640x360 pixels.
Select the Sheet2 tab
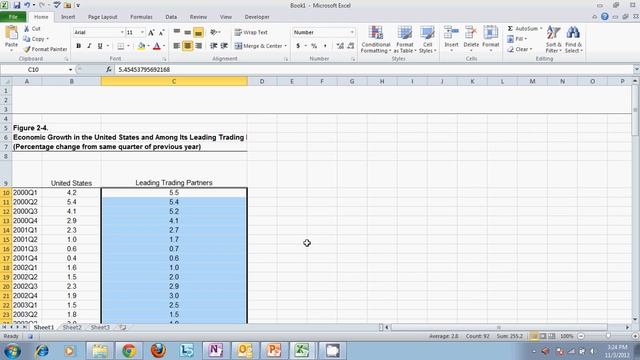point(72,327)
